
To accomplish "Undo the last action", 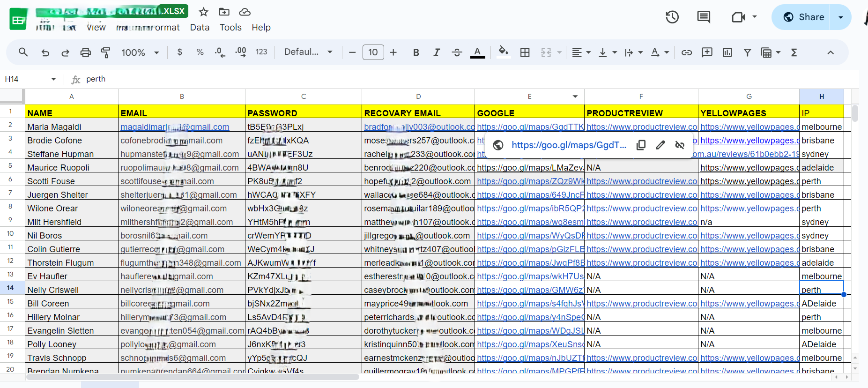I will 45,52.
